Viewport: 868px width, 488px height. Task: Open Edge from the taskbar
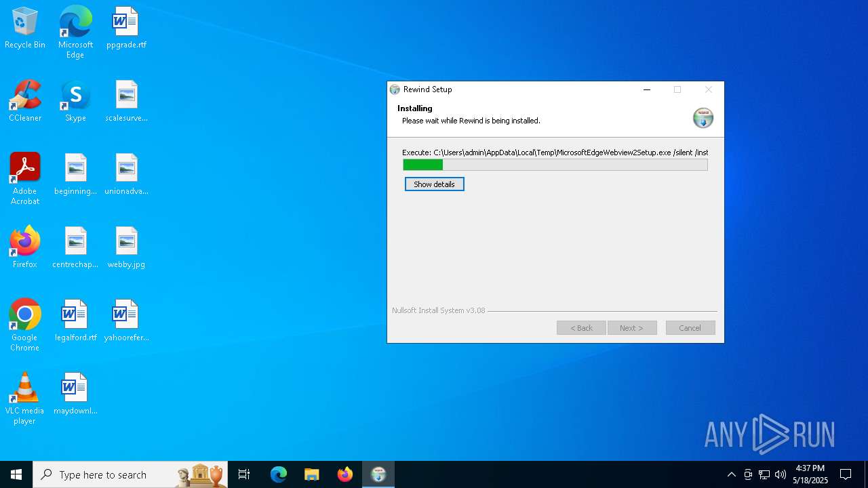[x=279, y=474]
